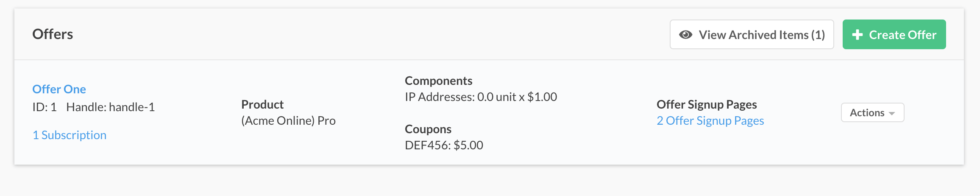Click the Product column label
The image size is (980, 196).
pos(262,104)
